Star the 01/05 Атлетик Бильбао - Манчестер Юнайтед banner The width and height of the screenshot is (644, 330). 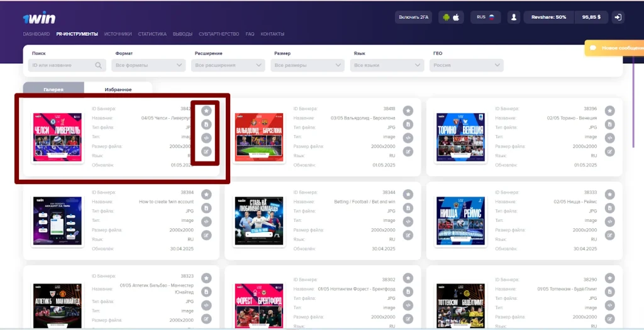pos(206,278)
